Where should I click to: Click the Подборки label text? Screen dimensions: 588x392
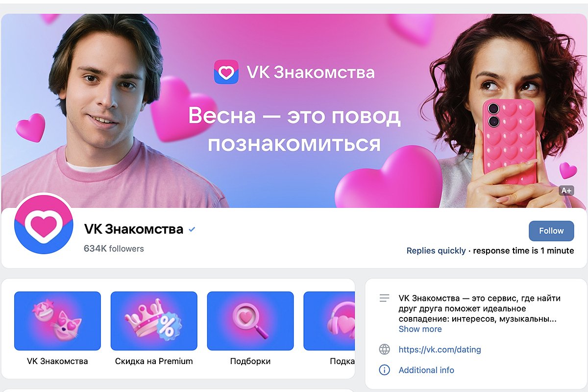point(250,361)
